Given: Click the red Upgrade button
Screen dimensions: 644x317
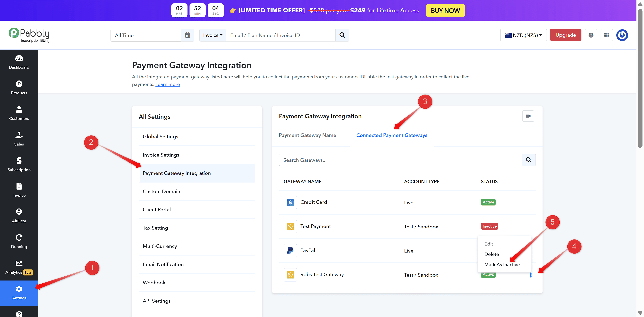Looking at the screenshot, I should [x=566, y=35].
